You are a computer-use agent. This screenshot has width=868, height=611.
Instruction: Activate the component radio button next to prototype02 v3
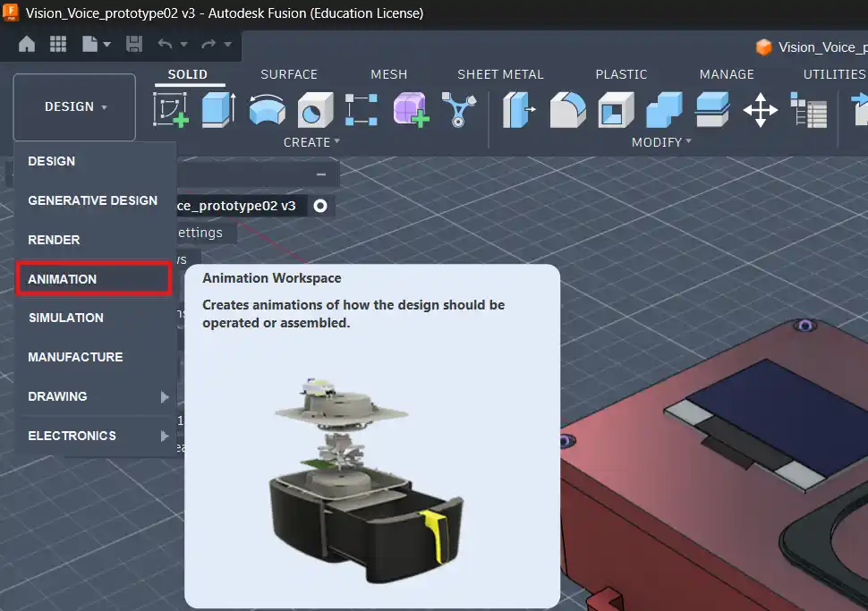tap(320, 206)
